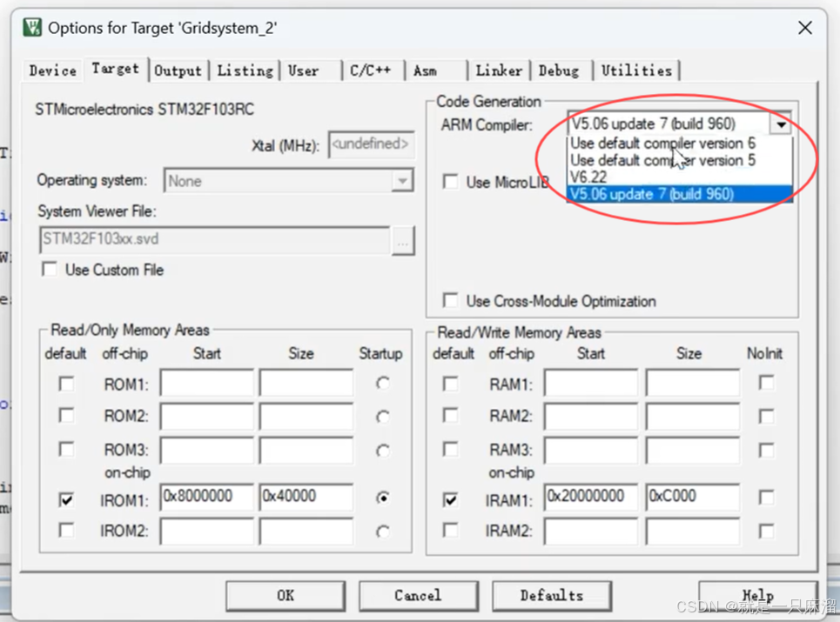Choose V6.22 compiler from list

[x=679, y=177]
